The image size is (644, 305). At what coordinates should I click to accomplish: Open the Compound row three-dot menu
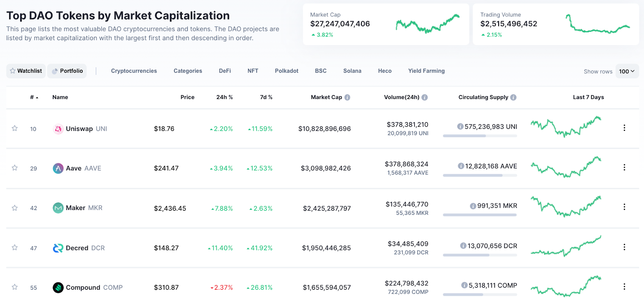(624, 286)
